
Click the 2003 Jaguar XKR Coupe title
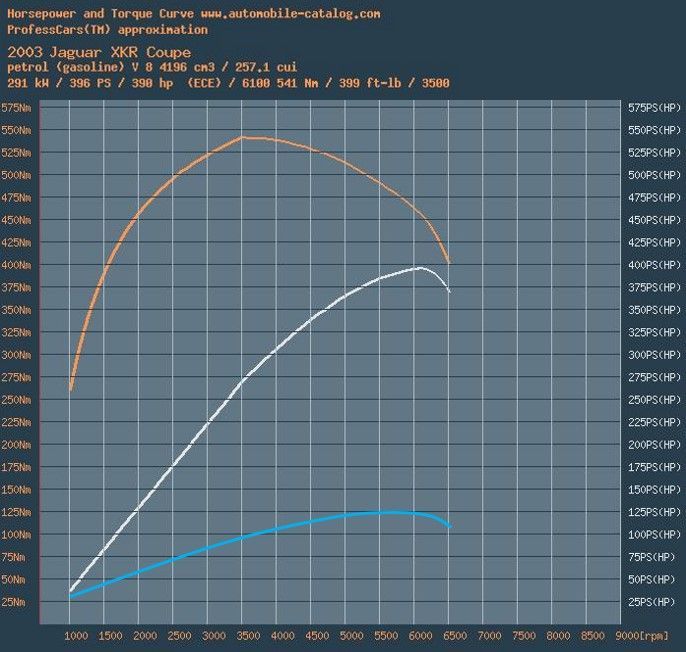pos(99,52)
